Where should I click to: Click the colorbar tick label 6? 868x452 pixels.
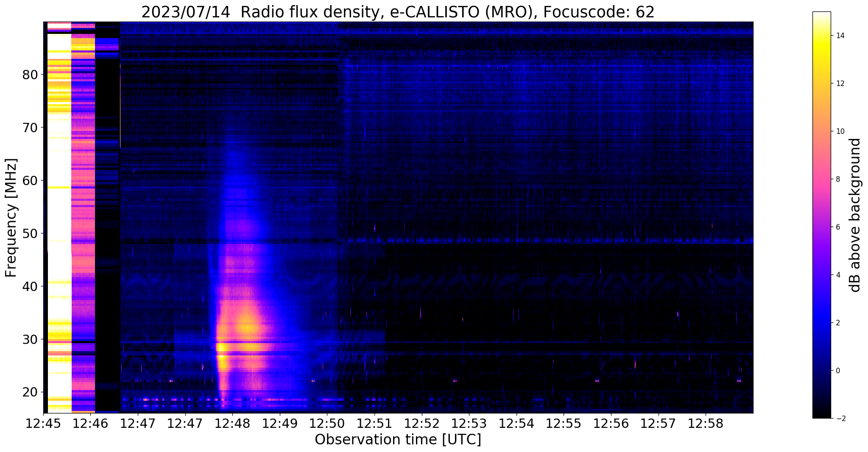[838, 227]
